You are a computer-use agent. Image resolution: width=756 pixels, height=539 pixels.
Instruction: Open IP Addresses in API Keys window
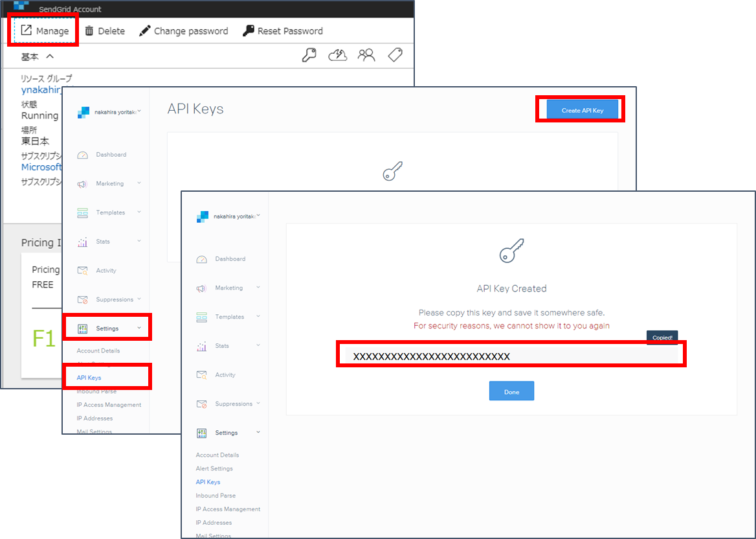(94, 418)
